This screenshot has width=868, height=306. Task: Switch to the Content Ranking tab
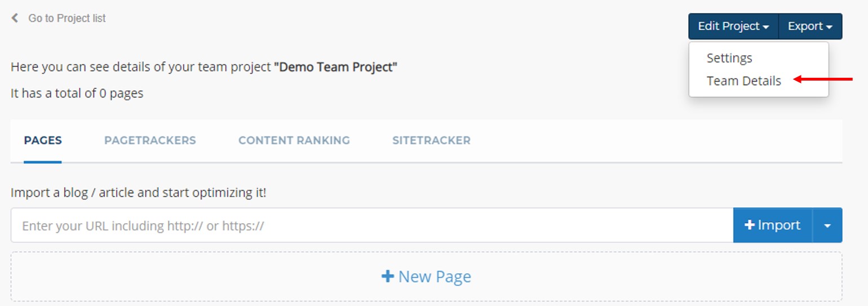[x=294, y=140]
